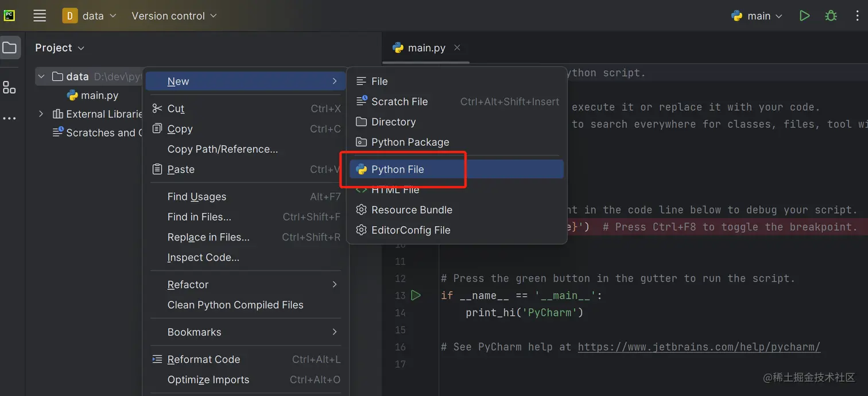
Task: Click the Copy clipboard icon
Action: 157,129
